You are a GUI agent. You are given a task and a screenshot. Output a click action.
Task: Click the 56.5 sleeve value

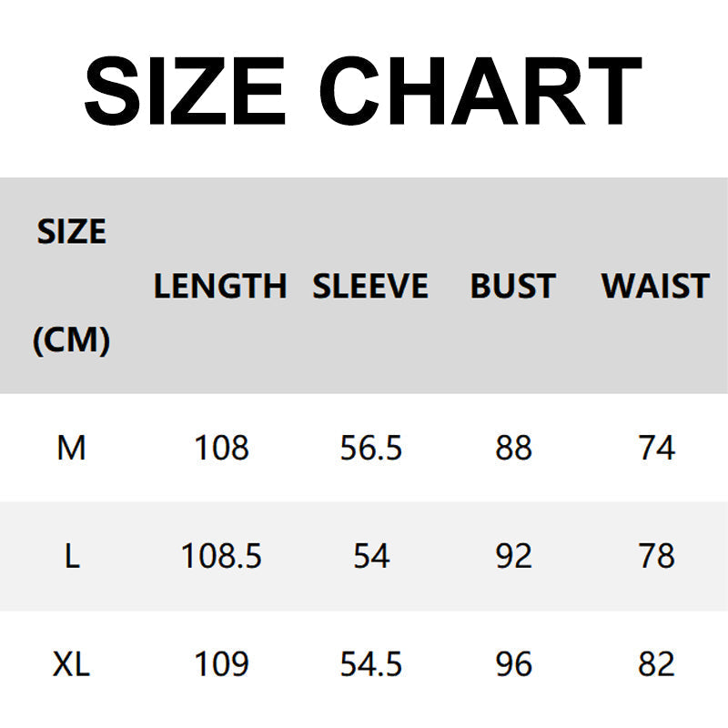[x=371, y=448]
